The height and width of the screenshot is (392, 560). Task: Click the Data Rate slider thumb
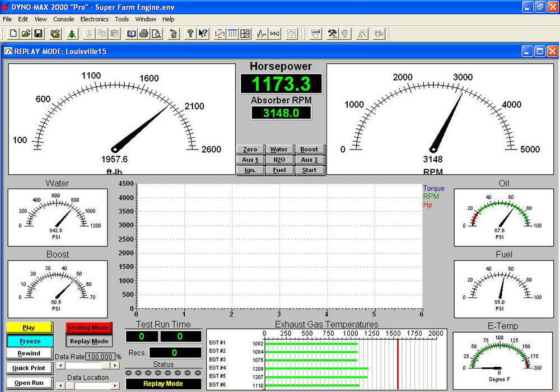(106, 366)
